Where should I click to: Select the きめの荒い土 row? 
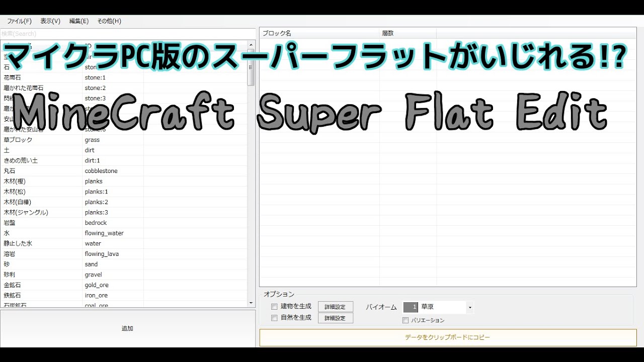pos(124,160)
